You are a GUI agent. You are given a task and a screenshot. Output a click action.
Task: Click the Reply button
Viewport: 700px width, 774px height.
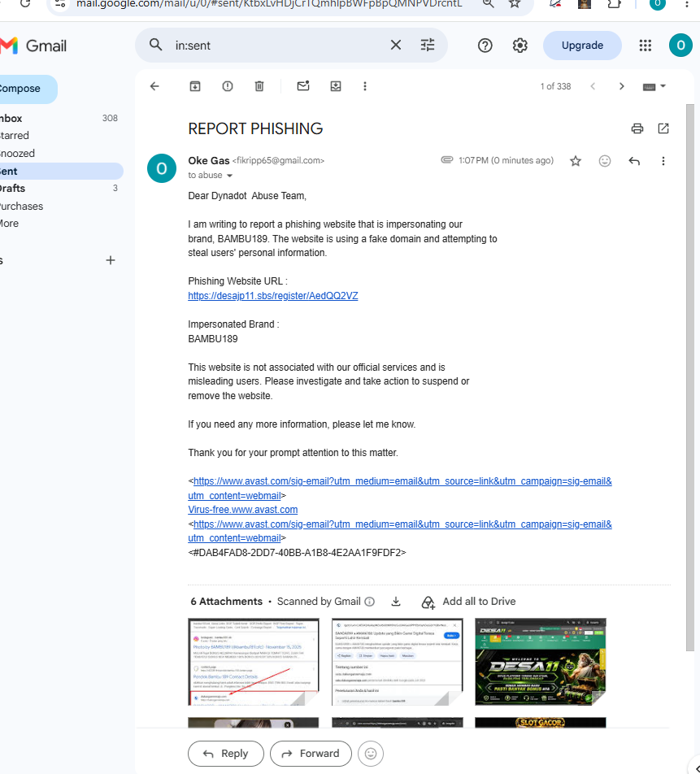(225, 754)
